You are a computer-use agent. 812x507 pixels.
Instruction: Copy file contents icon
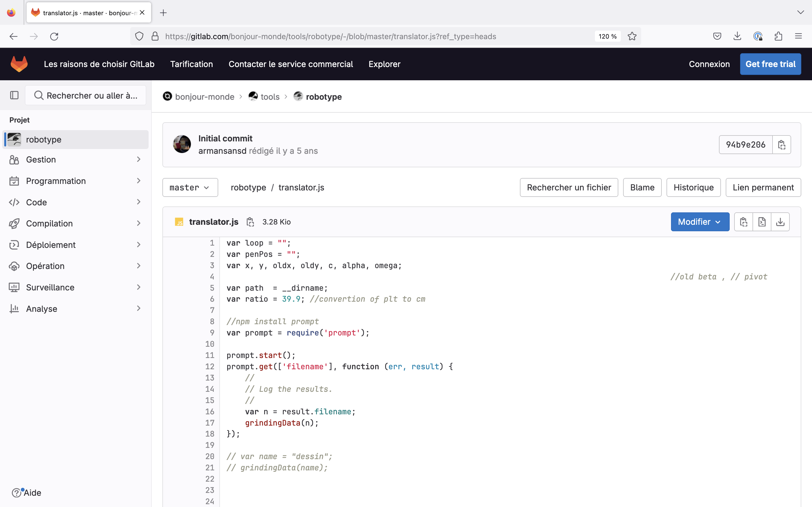(743, 222)
